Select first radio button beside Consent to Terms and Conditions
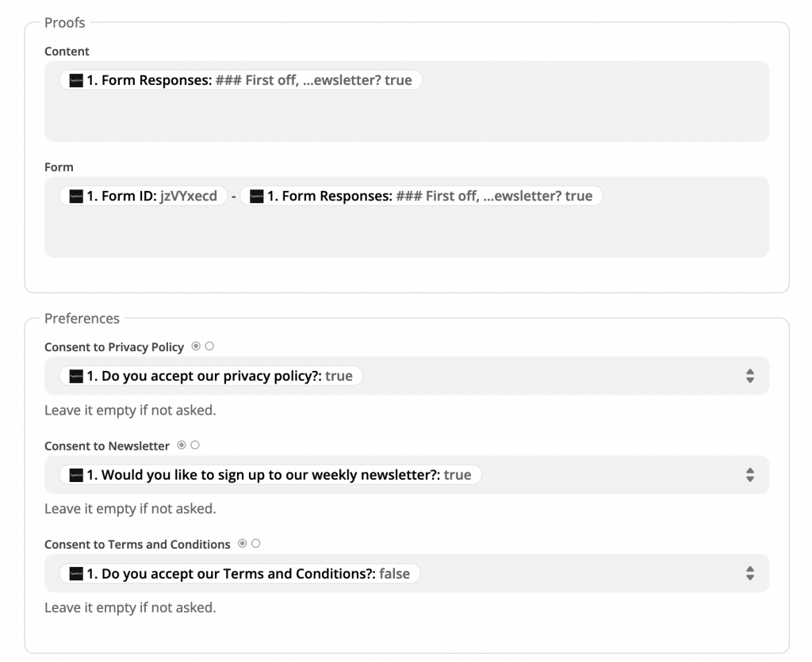Image resolution: width=812 pixels, height=662 pixels. click(x=243, y=544)
